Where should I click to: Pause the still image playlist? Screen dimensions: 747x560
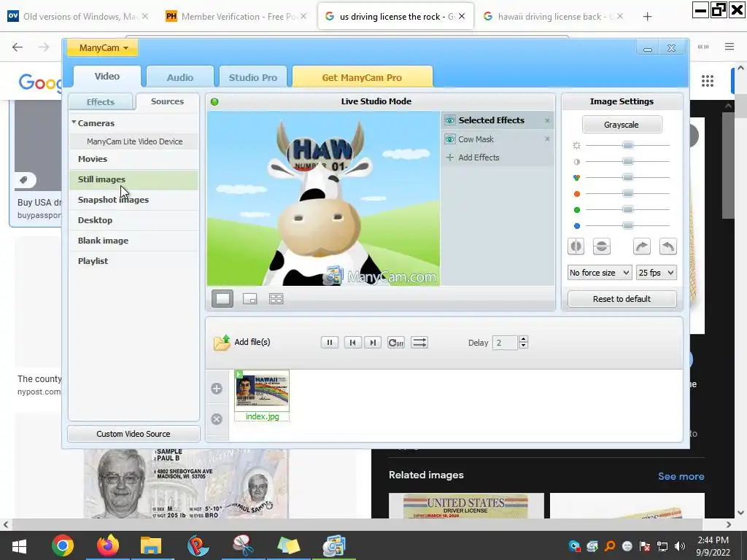click(x=330, y=343)
